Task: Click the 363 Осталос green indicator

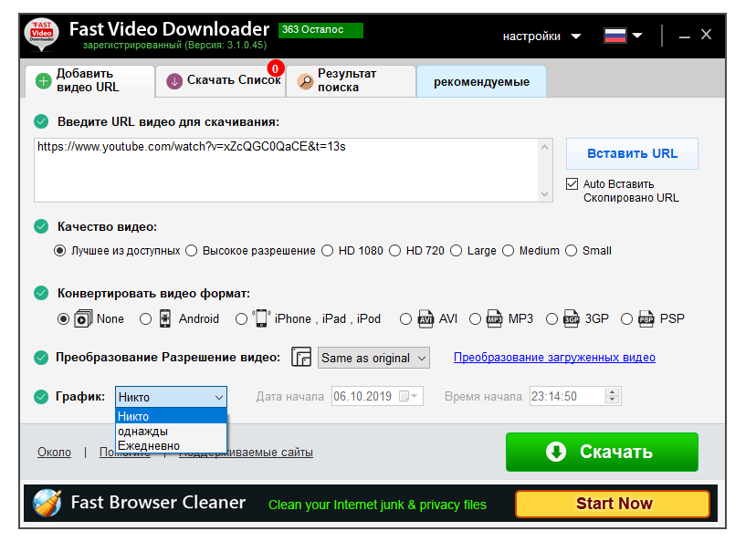Action: pyautogui.click(x=320, y=30)
